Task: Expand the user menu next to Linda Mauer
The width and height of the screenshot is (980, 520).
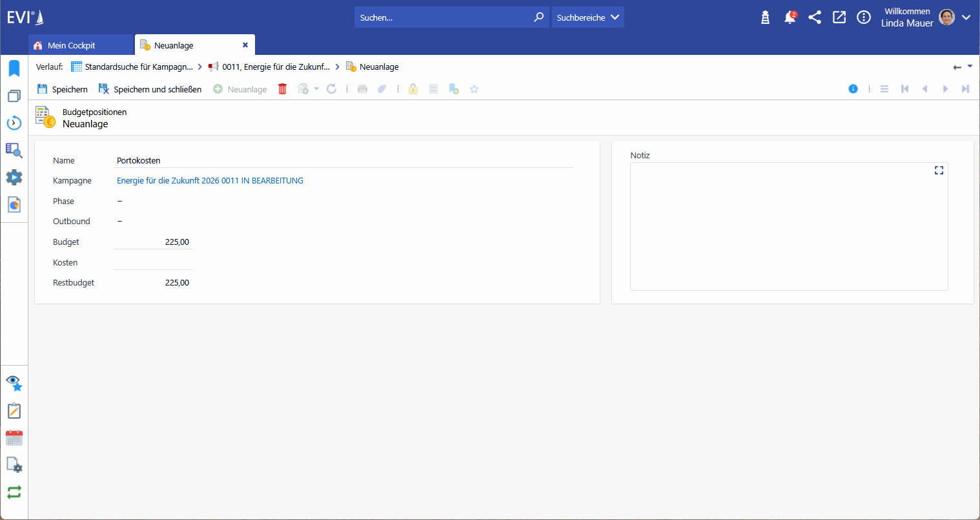Action: tap(966, 17)
